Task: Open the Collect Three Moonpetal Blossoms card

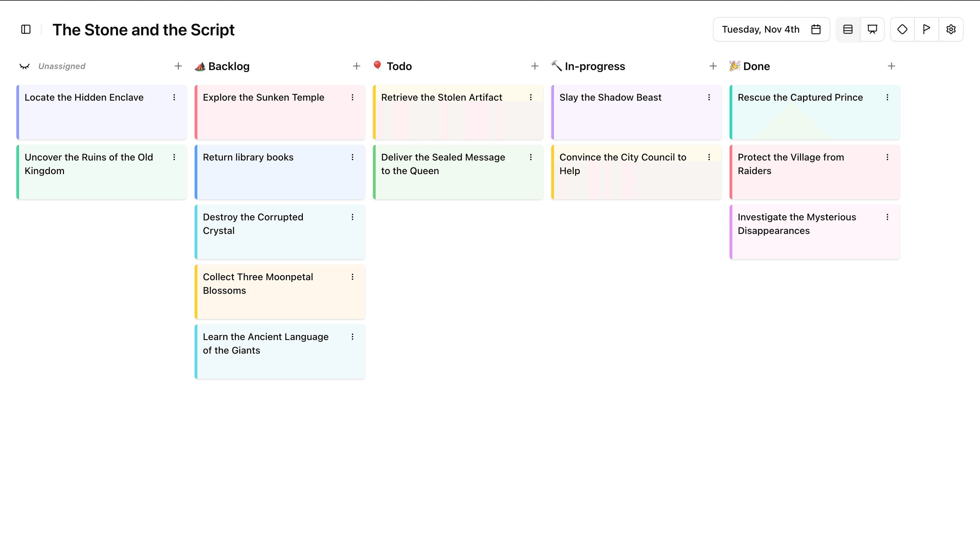Action: [258, 284]
